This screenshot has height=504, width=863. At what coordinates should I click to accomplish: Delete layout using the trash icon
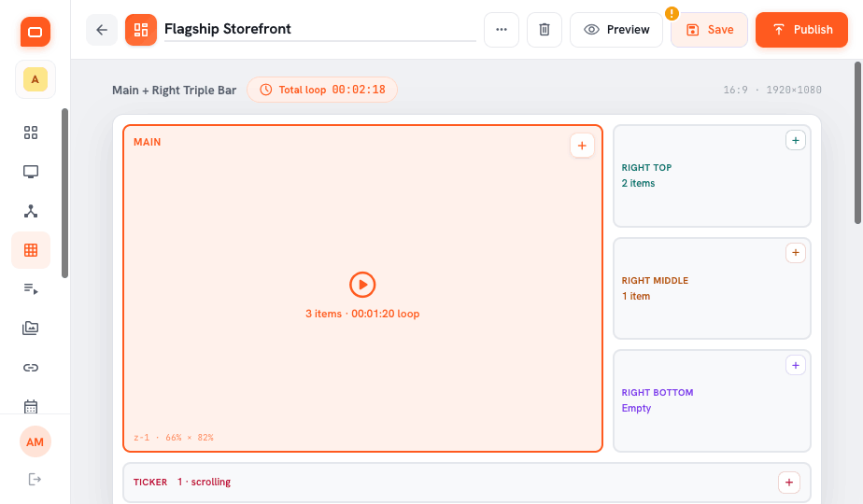545,30
